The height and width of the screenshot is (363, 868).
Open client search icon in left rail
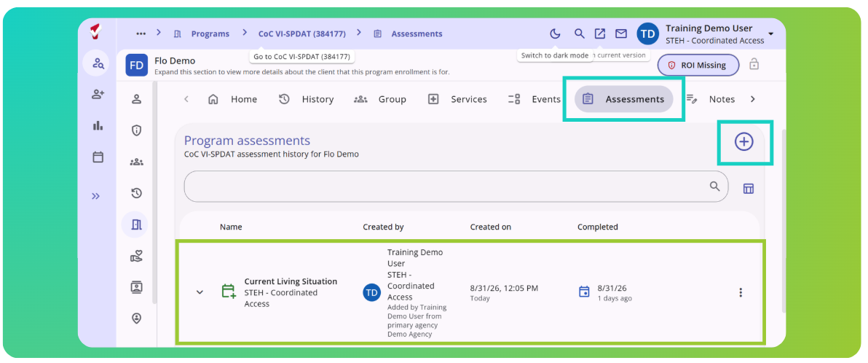(x=98, y=63)
